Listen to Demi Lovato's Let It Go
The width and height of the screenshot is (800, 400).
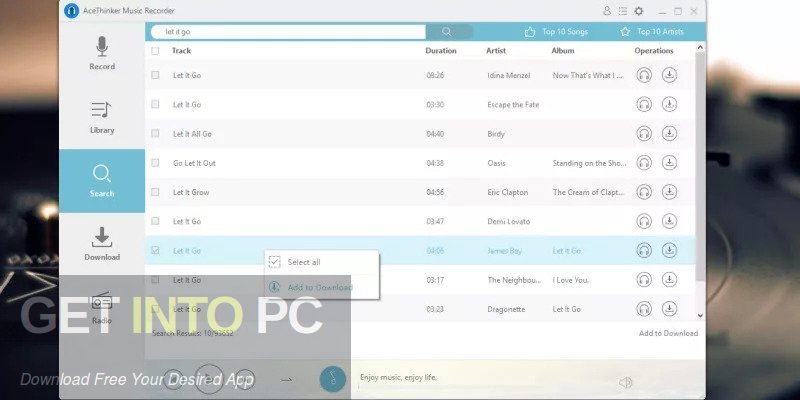[x=644, y=221]
